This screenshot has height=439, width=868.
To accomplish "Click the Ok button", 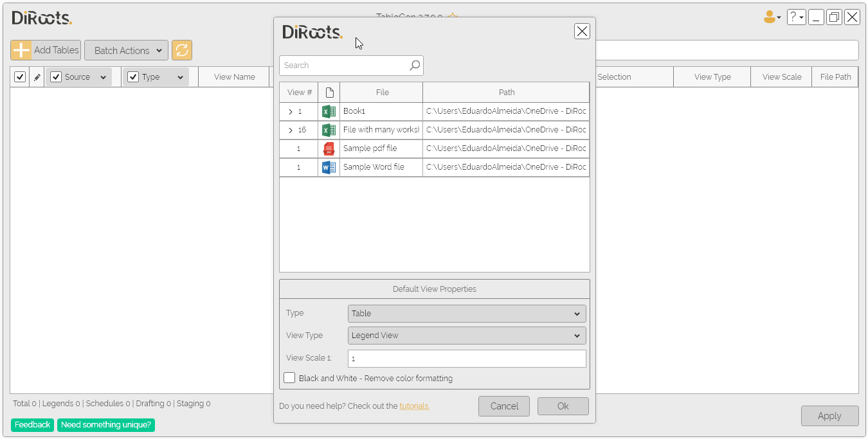I will tap(563, 406).
